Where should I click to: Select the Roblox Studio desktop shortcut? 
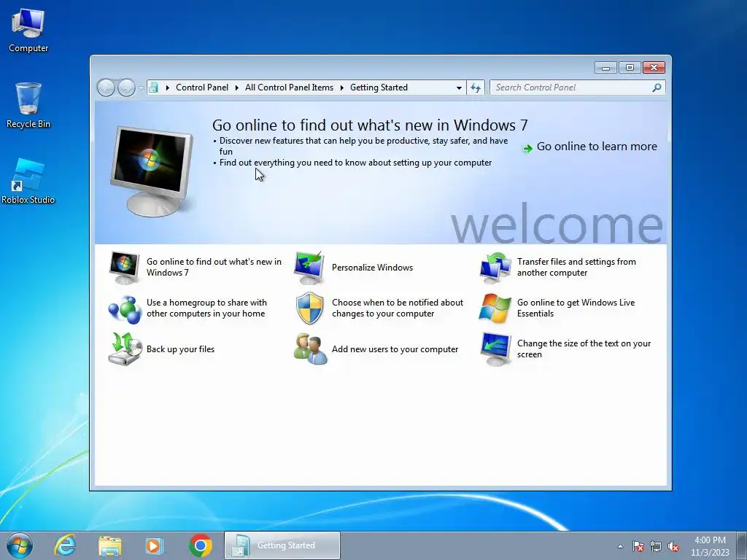pos(28,181)
